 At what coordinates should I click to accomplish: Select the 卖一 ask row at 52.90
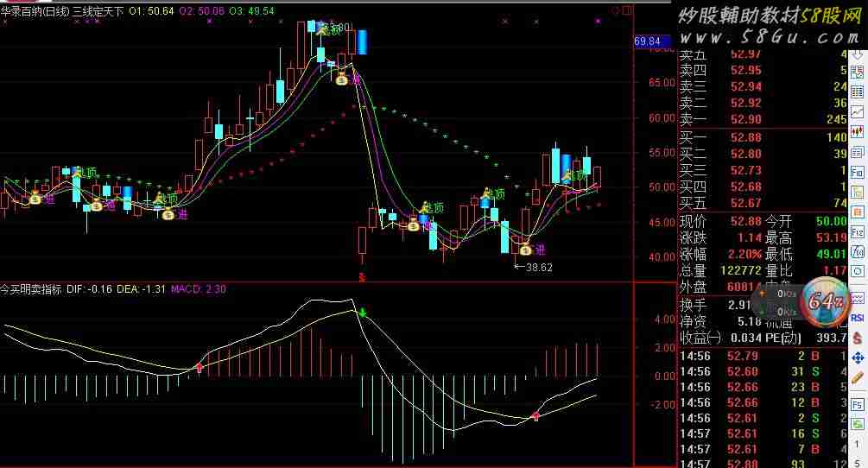tap(763, 119)
